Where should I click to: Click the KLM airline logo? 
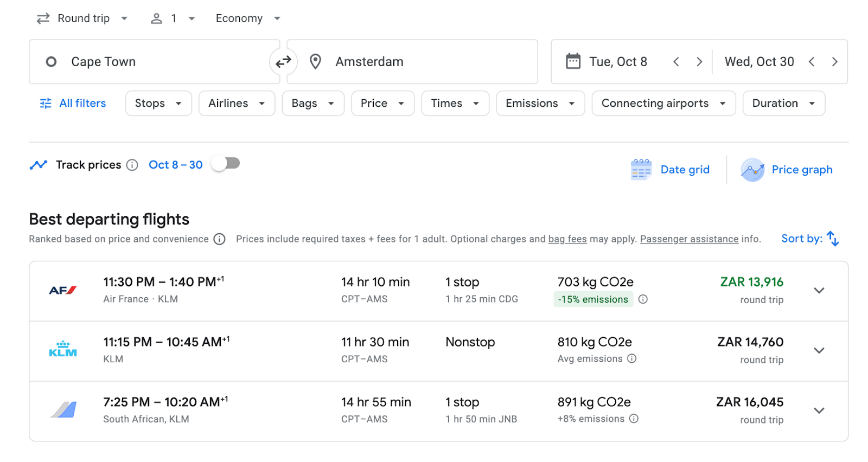63,349
